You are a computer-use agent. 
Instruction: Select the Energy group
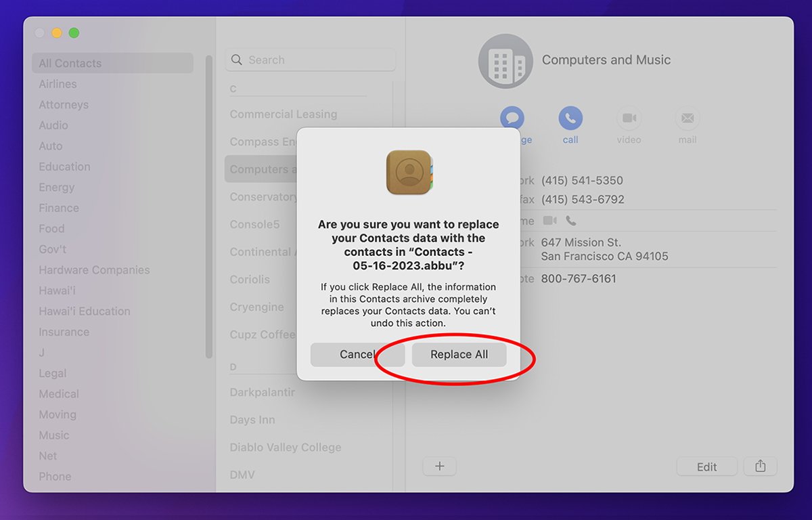[x=57, y=188]
